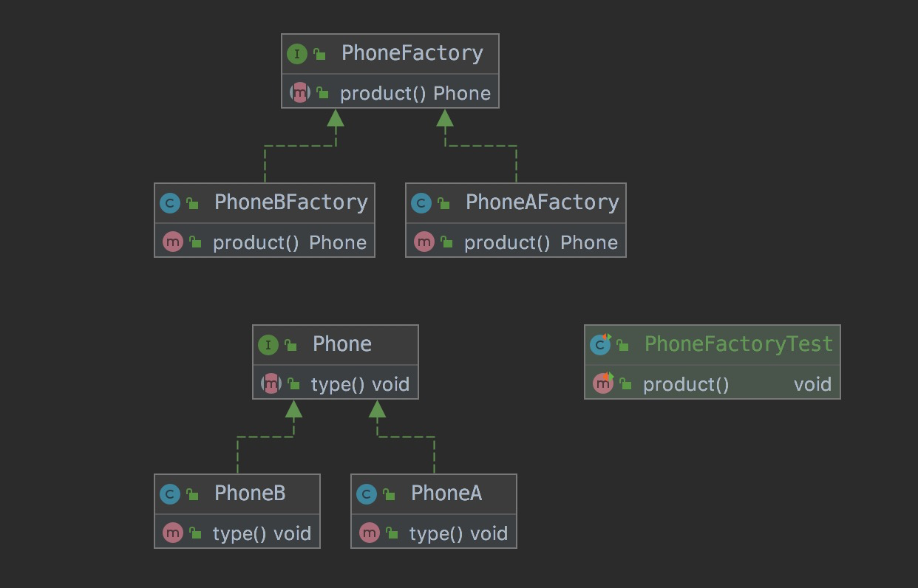Viewport: 918px width, 588px height.
Task: Select the PhoneFactory interface title
Action: pos(412,53)
